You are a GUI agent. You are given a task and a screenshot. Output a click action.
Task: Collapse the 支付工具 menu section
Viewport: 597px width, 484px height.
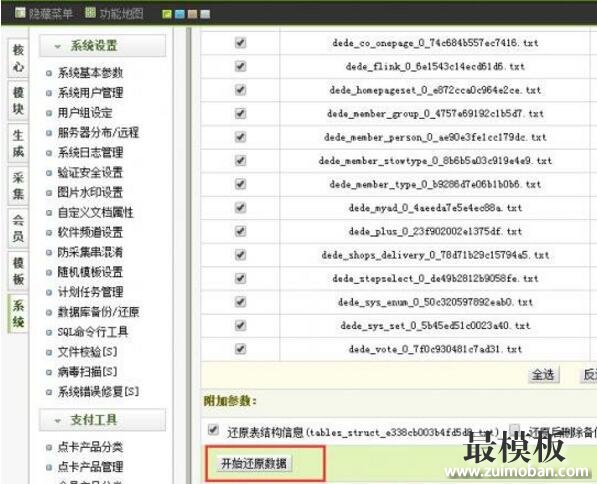tap(102, 420)
